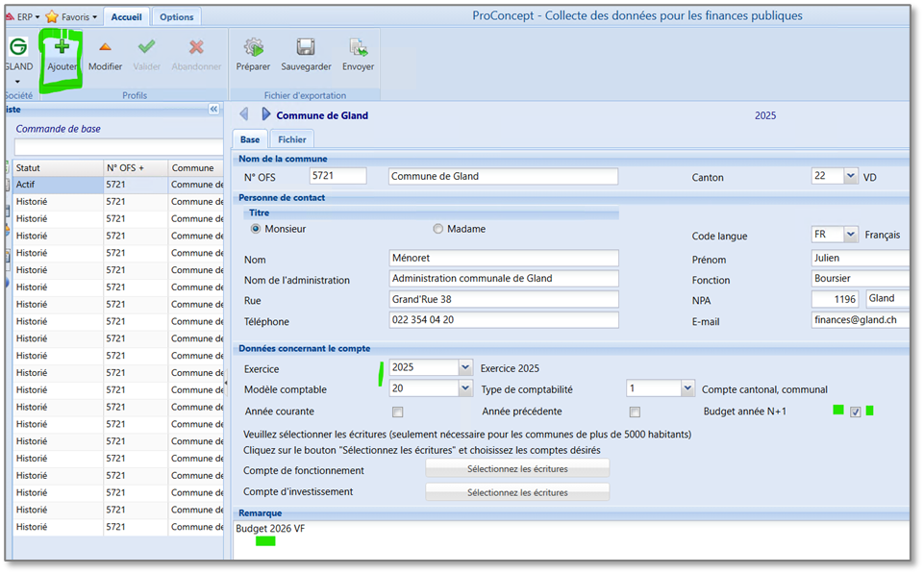
Task: Click the Envoyer export file icon
Action: point(358,48)
